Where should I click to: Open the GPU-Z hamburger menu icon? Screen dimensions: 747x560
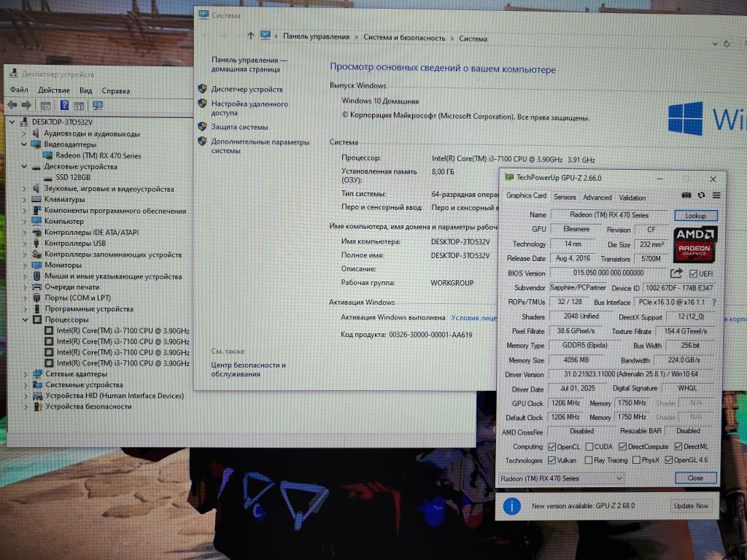(716, 195)
